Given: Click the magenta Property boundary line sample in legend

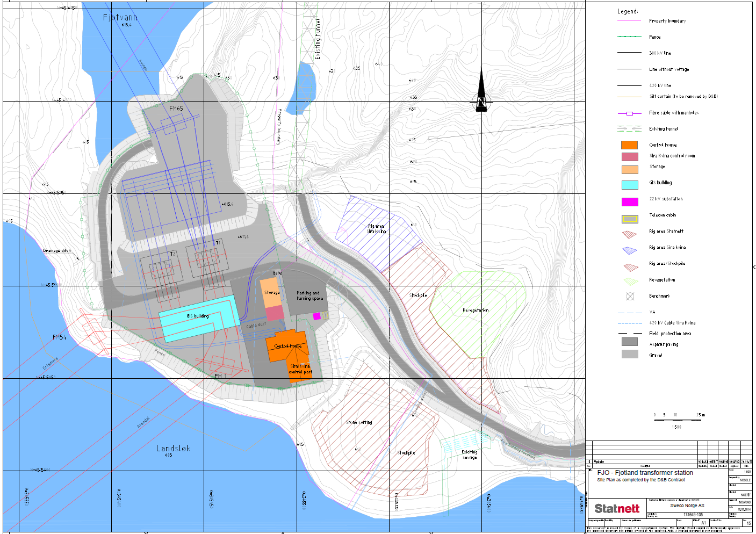Looking at the screenshot, I should pos(629,20).
